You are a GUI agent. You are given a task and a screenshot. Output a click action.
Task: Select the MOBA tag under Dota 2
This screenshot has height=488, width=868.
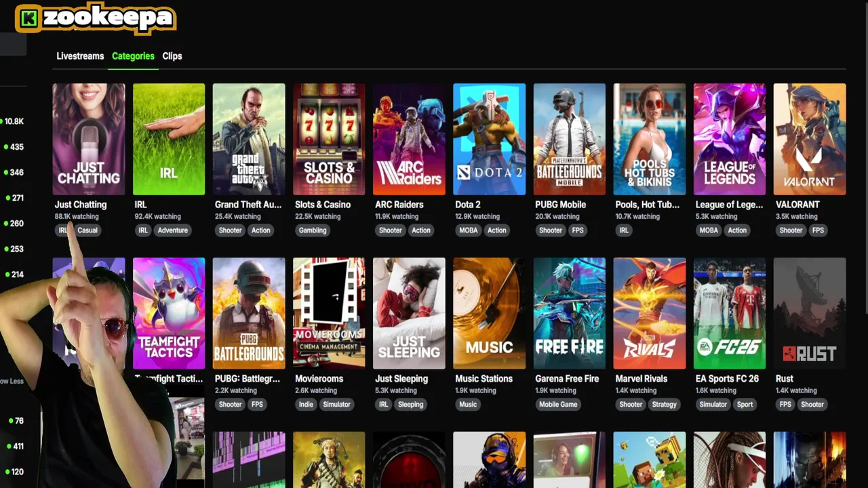pyautogui.click(x=469, y=230)
